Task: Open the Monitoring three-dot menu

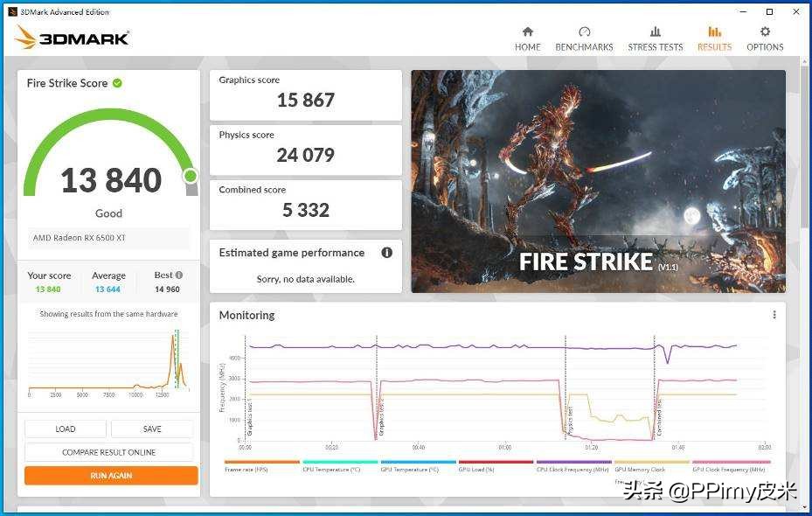Action: coord(774,315)
